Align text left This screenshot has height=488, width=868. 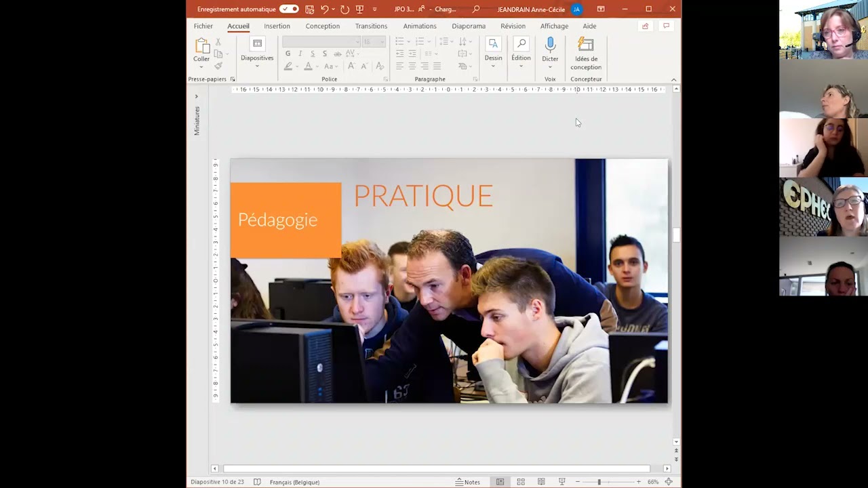[x=399, y=66]
